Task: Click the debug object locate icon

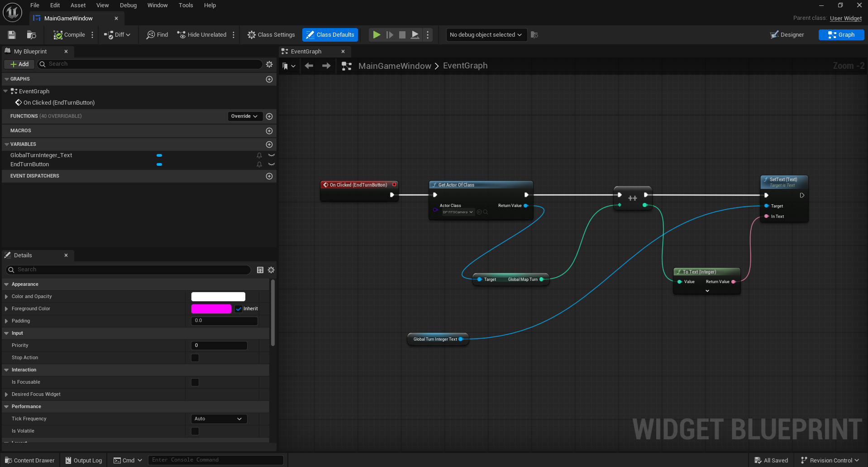Action: click(x=534, y=35)
